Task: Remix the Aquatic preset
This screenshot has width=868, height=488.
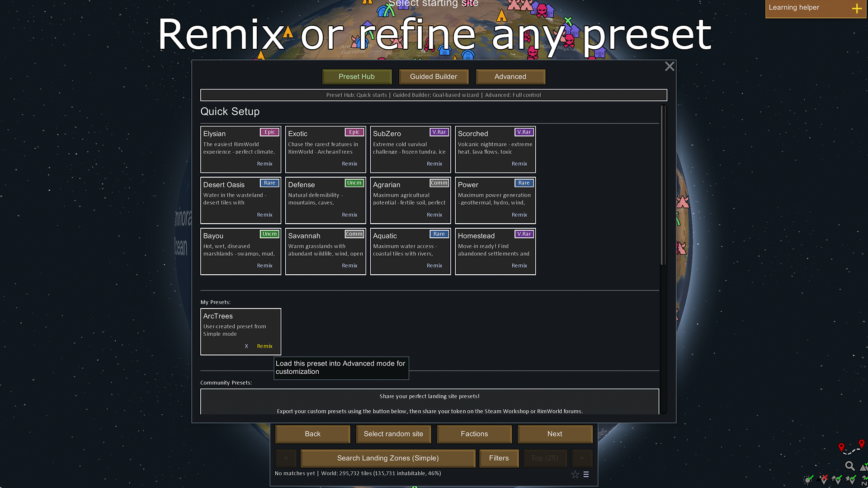Action: coord(434,266)
